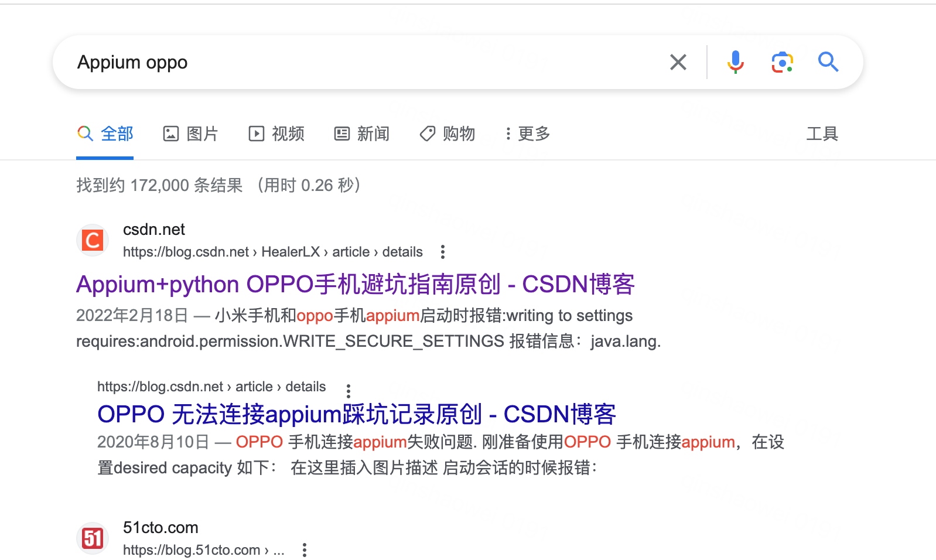936x560 pixels.
Task: Select the 全部 results tab
Action: click(105, 134)
